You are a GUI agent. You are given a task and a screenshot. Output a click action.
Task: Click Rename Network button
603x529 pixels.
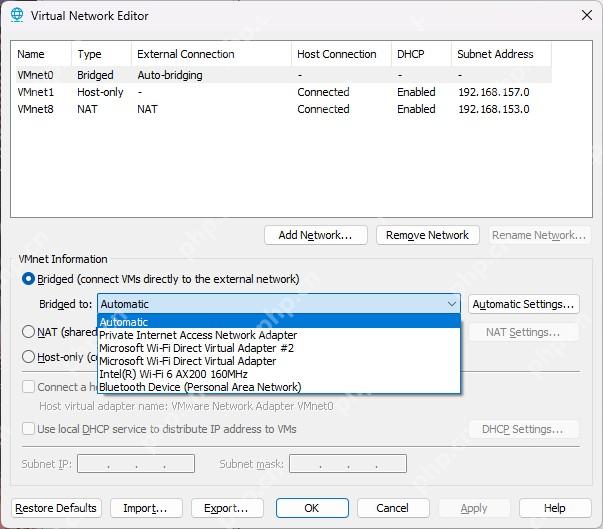coord(539,235)
